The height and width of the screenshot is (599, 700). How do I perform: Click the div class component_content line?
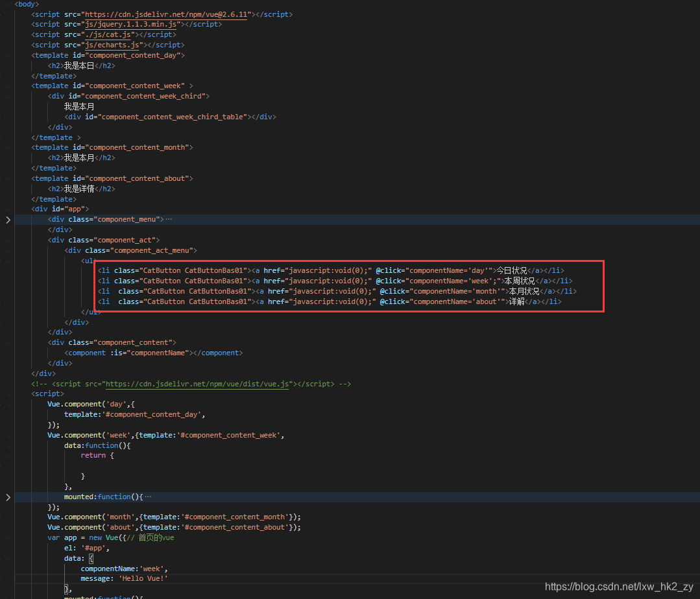[x=112, y=342]
